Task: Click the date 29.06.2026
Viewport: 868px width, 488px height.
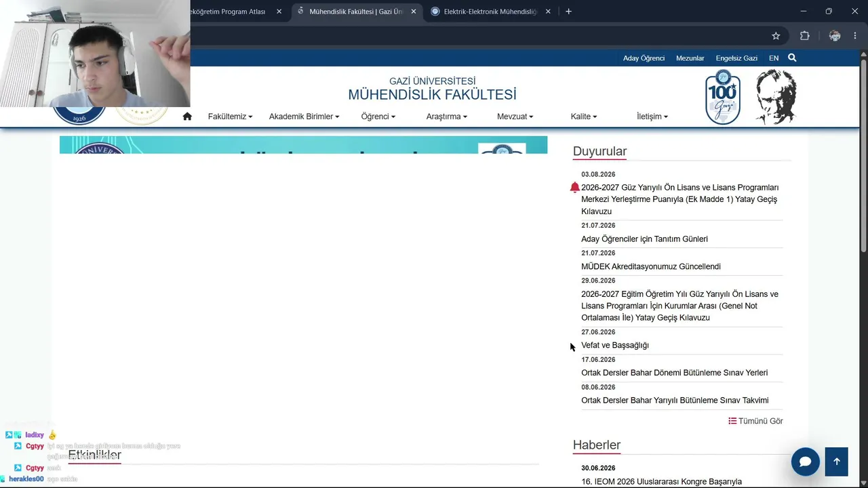Action: coord(598,281)
